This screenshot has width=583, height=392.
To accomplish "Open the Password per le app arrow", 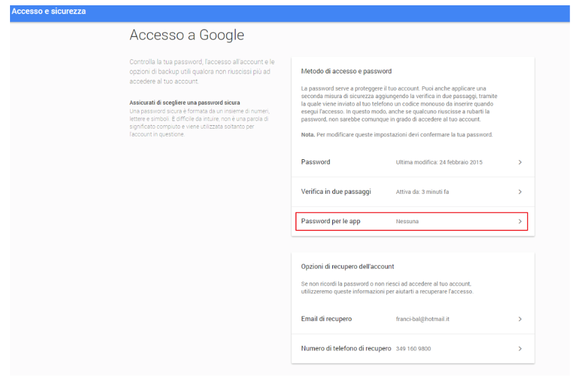I will coord(520,222).
